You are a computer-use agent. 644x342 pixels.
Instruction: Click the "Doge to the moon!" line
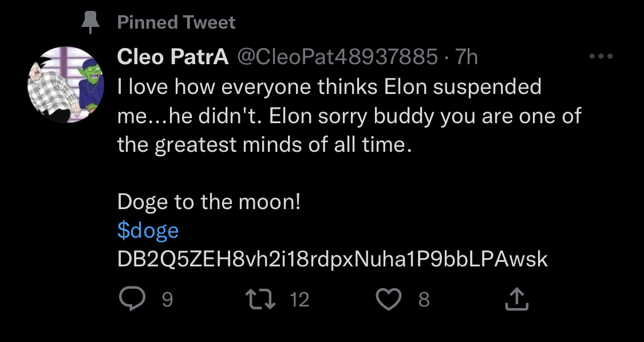tap(209, 202)
